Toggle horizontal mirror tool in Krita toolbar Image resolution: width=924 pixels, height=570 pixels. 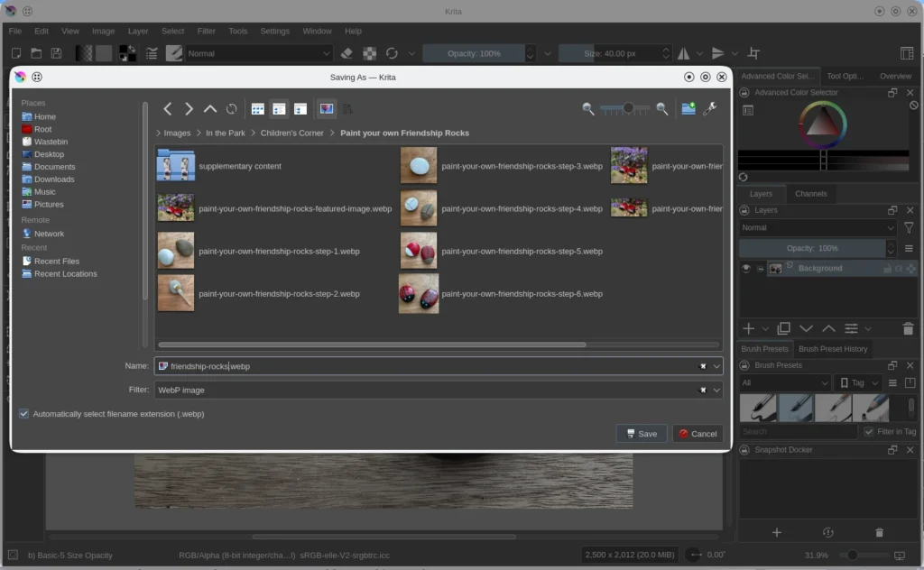pyautogui.click(x=684, y=53)
